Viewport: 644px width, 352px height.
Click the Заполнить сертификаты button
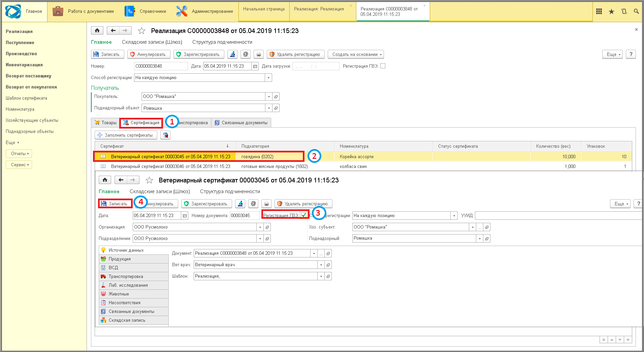[126, 135]
